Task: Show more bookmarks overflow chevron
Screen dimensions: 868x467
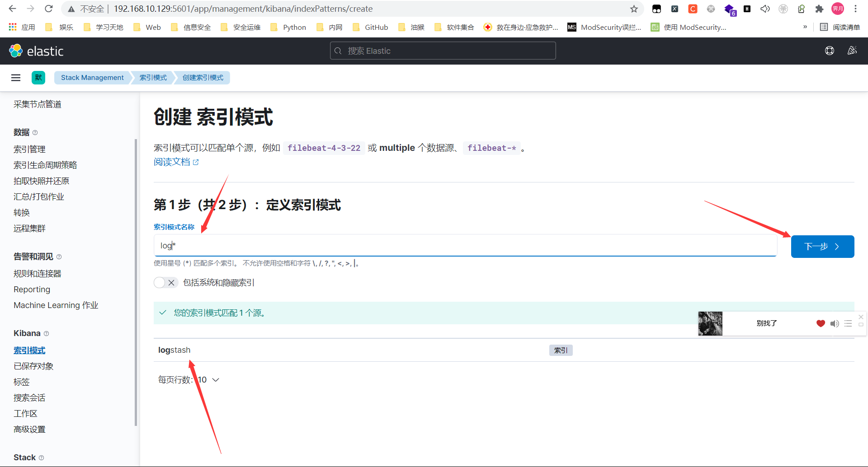Action: 805,27
